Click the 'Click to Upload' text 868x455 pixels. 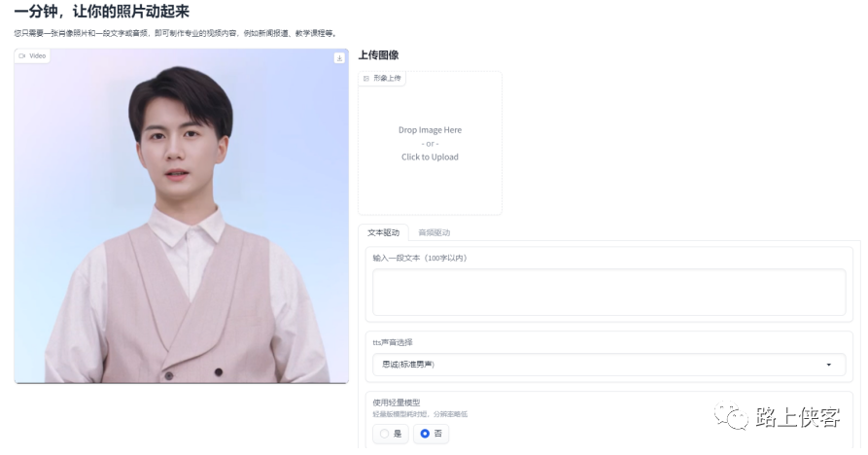[x=431, y=157]
